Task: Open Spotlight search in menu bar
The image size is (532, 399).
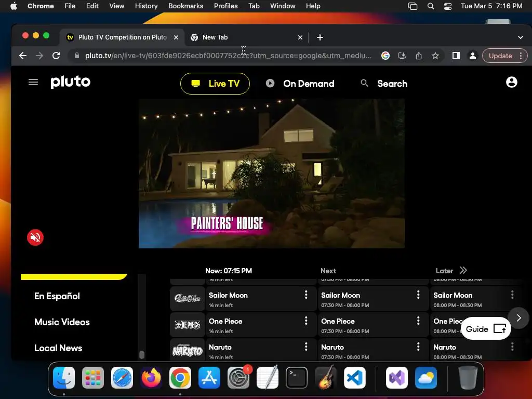Action: 431,6
